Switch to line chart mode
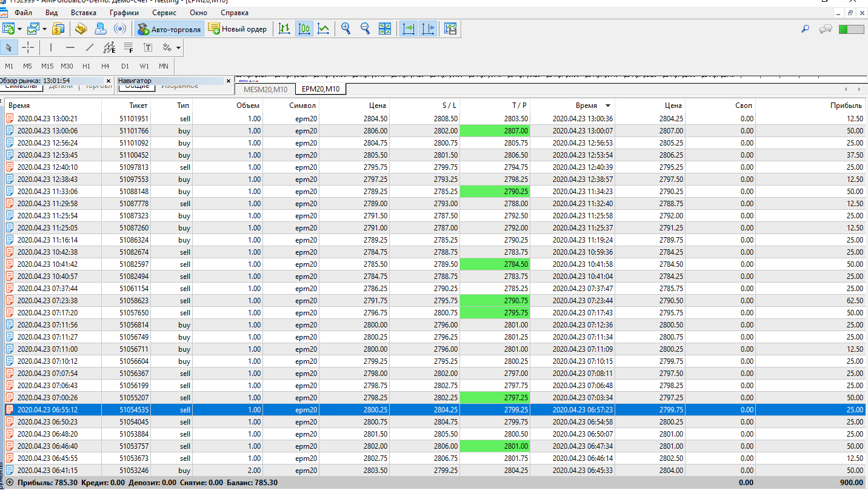Image resolution: width=868 pixels, height=490 pixels. [324, 29]
